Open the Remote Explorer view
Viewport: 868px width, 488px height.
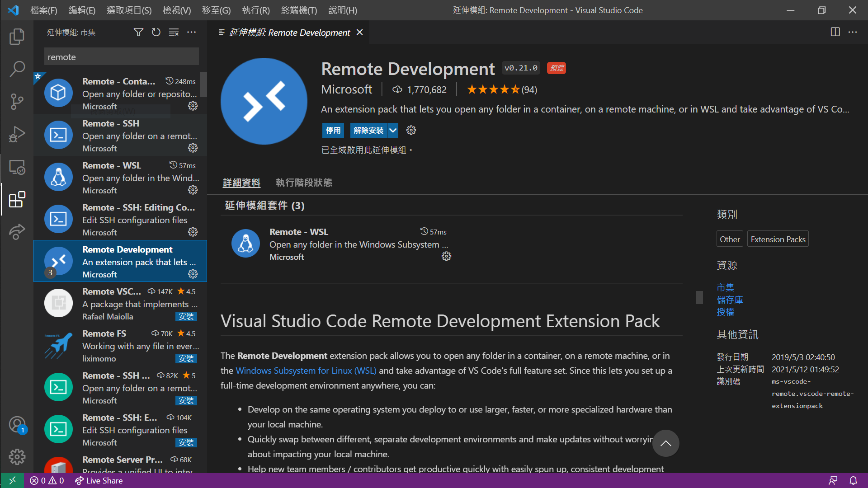17,167
